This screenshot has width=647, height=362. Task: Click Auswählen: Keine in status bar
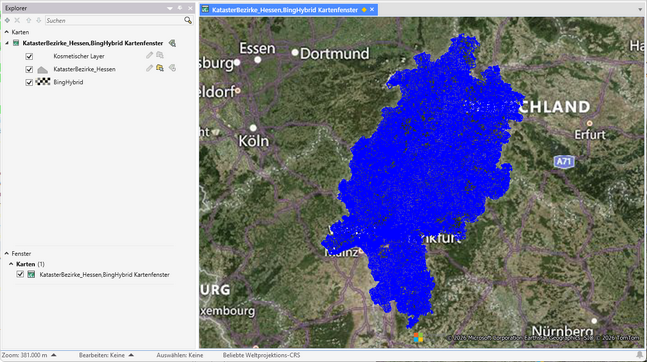pos(179,355)
